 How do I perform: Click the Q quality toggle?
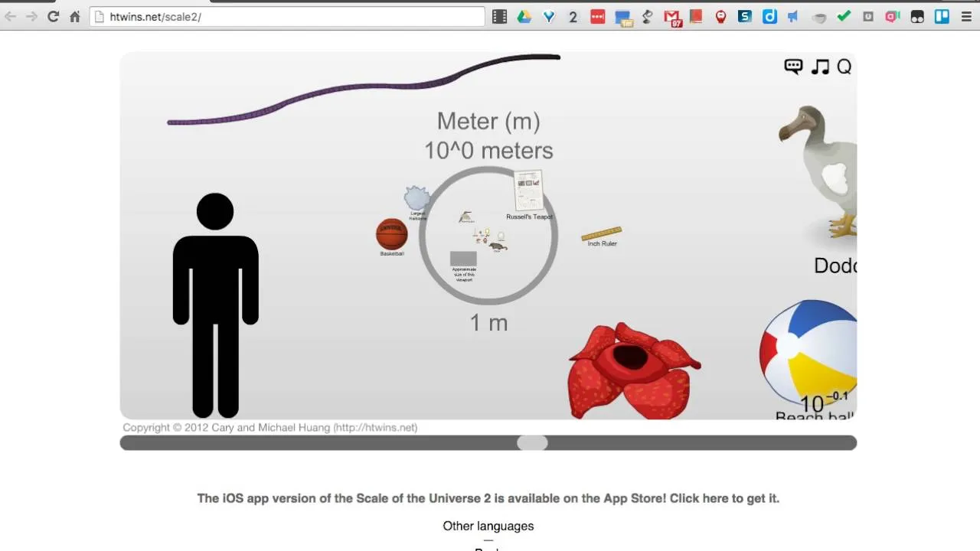[844, 67]
